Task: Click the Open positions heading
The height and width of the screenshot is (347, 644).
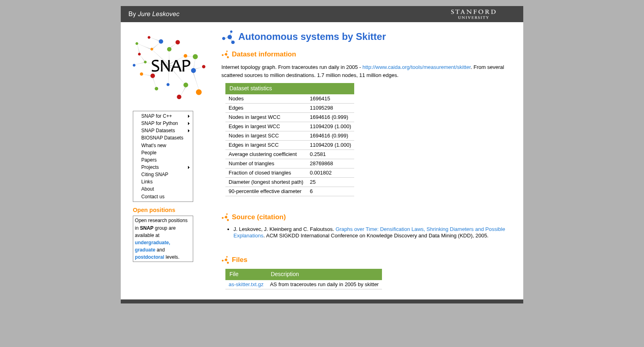Action: pyautogui.click(x=154, y=210)
